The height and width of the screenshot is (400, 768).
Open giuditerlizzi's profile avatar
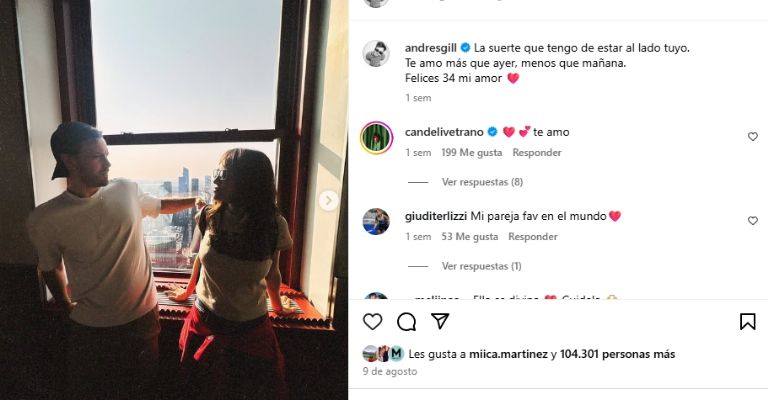point(376,221)
